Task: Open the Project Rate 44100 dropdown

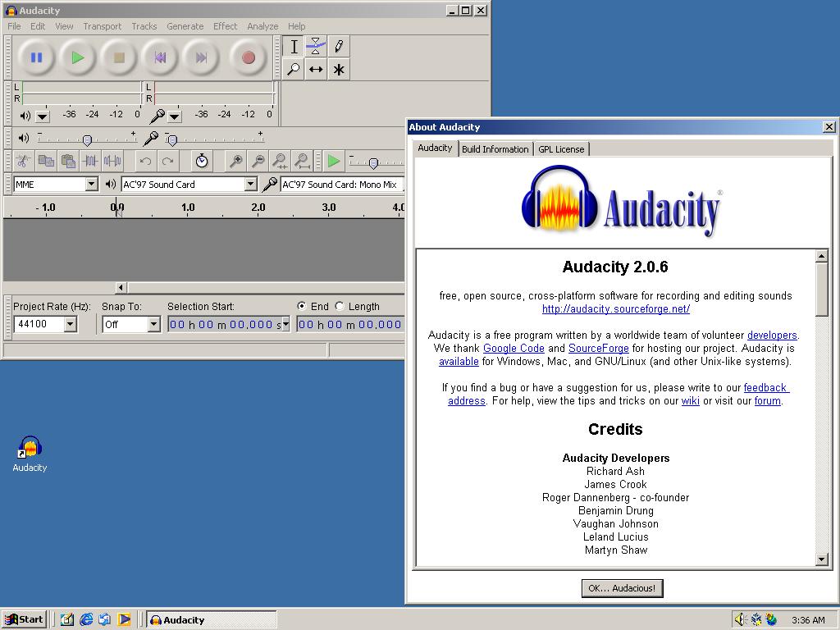Action: [71, 324]
